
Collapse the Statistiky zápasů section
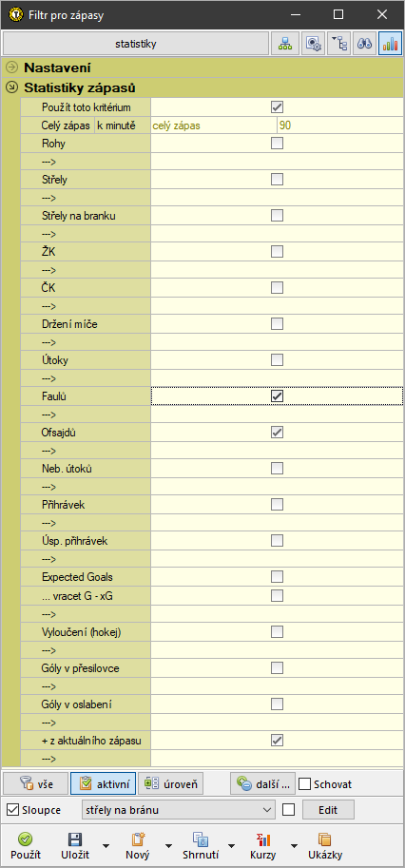tap(11, 87)
